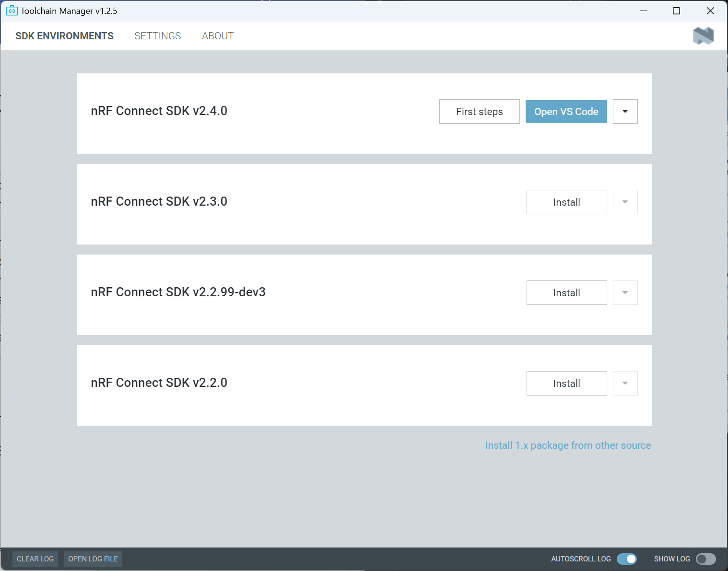Select the nRF Connect SDK v2.2.99-dev3 title text
This screenshot has height=571, width=728.
pos(178,292)
